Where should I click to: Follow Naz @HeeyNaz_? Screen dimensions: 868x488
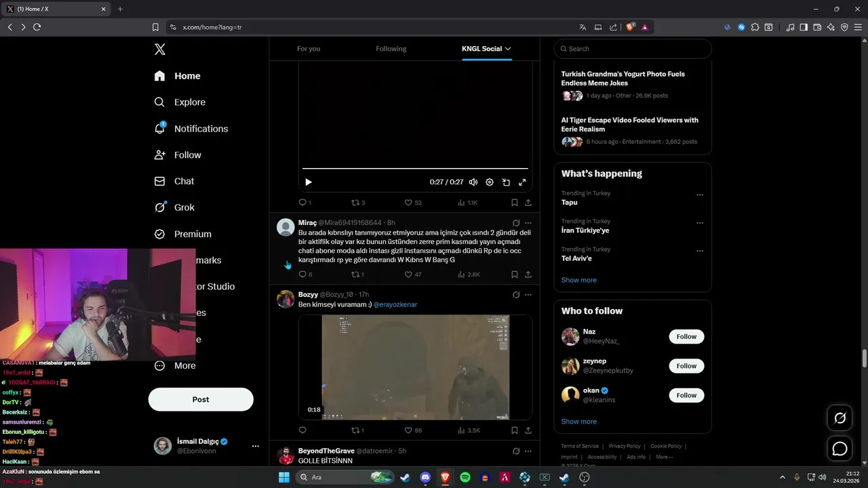coord(686,337)
